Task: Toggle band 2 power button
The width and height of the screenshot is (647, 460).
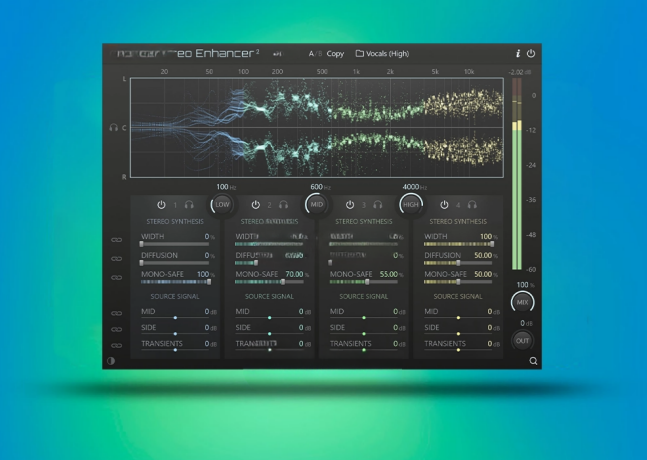Action: click(x=256, y=205)
